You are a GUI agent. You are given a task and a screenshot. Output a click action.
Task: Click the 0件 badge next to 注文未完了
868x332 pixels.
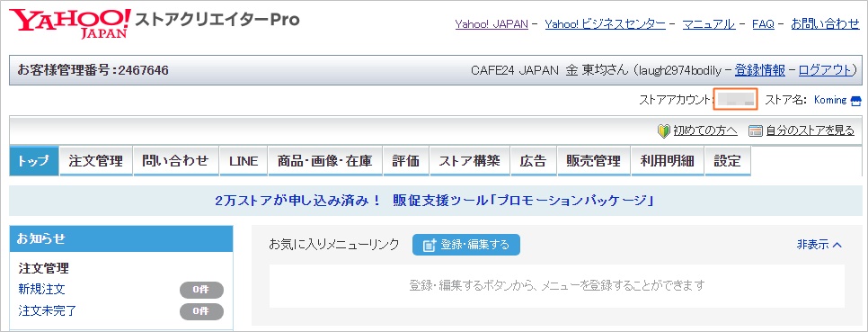(201, 311)
